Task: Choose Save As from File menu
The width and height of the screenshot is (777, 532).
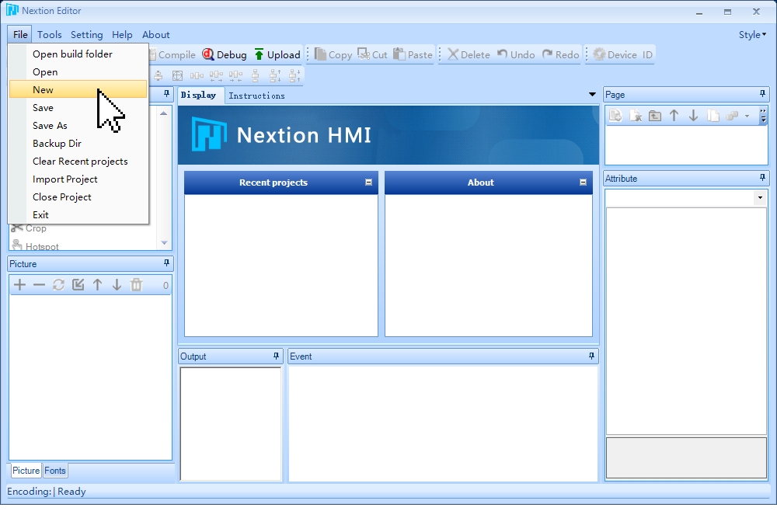Action: click(x=78, y=125)
